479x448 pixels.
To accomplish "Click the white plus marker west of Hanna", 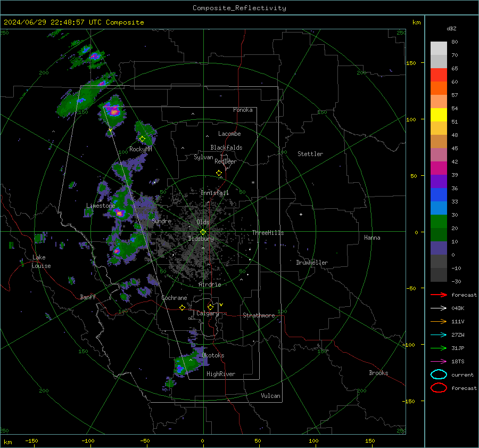I will click(301, 214).
